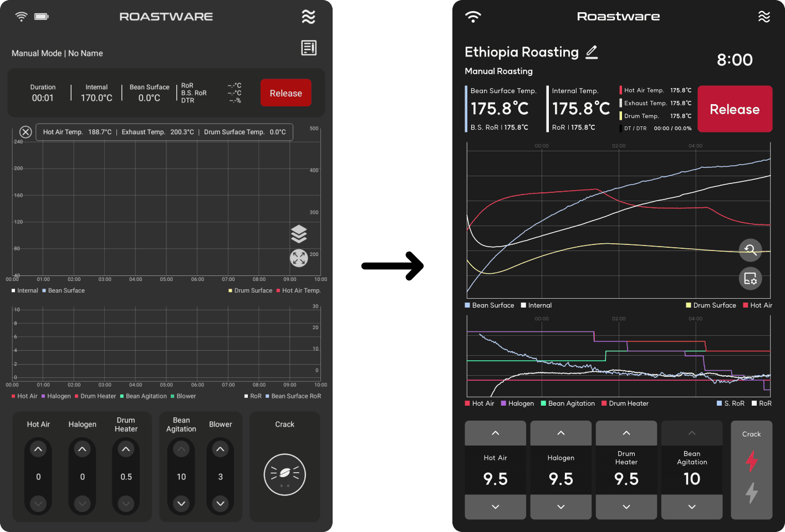
Task: Increase Halogen in old screen
Action: tap(82, 449)
